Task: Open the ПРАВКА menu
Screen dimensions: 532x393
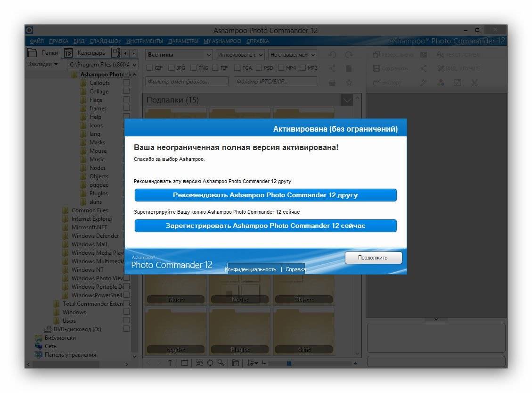Action: [x=59, y=41]
